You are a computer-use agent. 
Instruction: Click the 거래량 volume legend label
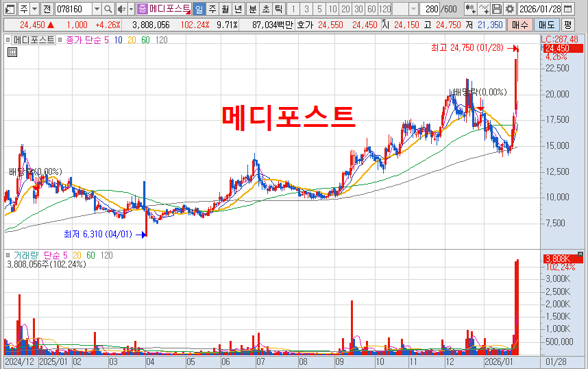[26, 255]
